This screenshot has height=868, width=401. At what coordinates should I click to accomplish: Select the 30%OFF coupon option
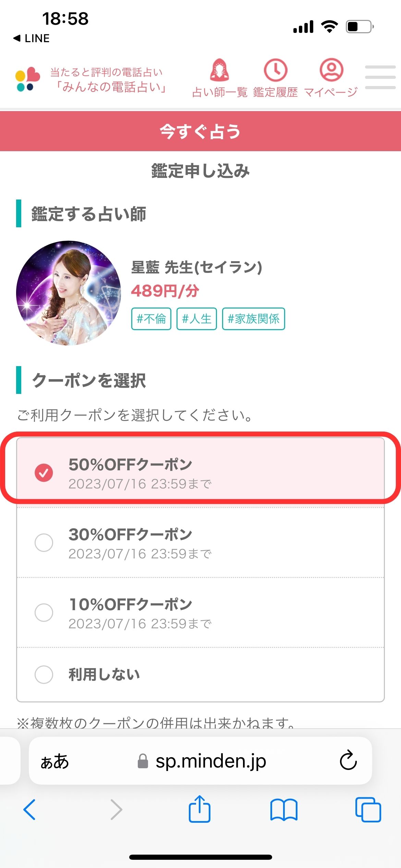click(44, 543)
